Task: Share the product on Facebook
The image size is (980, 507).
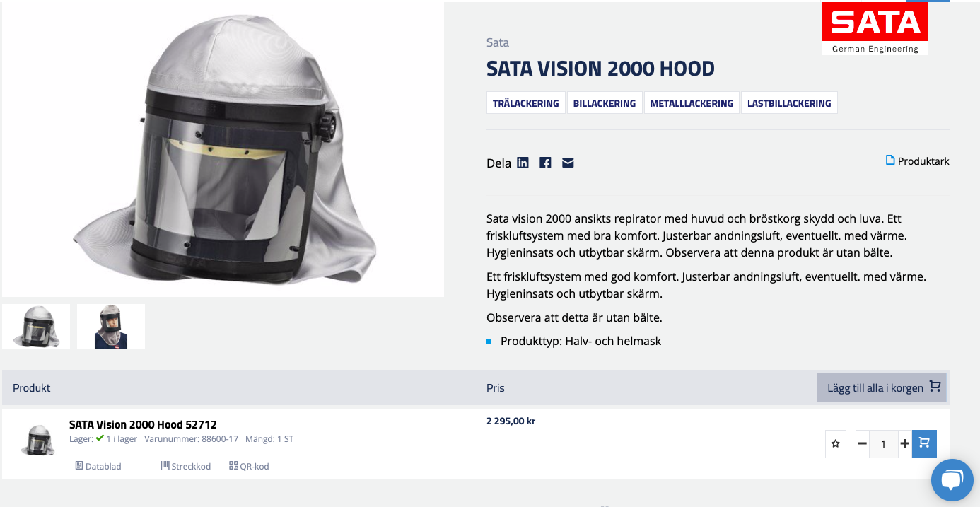Action: (x=545, y=163)
